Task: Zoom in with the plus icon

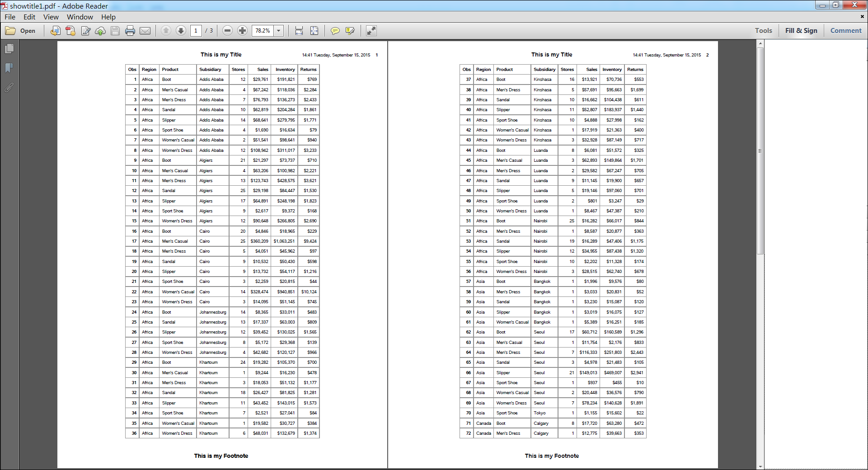Action: click(x=243, y=31)
